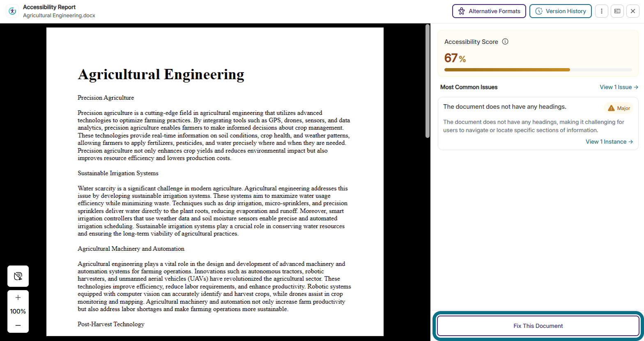
Task: Zoom out with the minus icon
Action: pos(18,325)
